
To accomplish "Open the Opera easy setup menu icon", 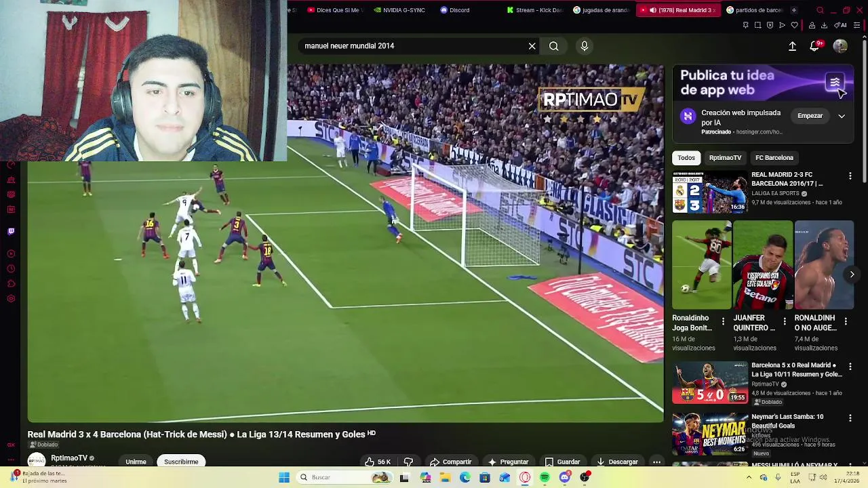I will (856, 25).
